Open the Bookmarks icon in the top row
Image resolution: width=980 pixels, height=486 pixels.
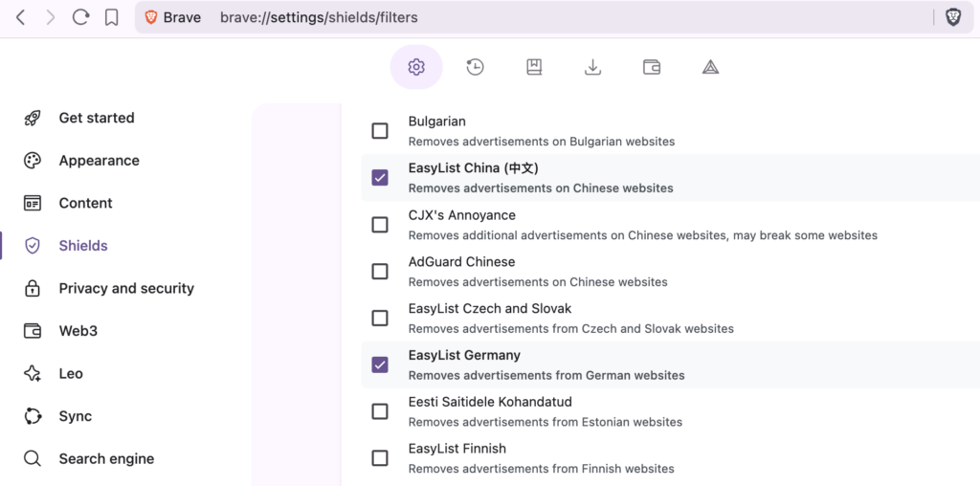[x=534, y=67]
